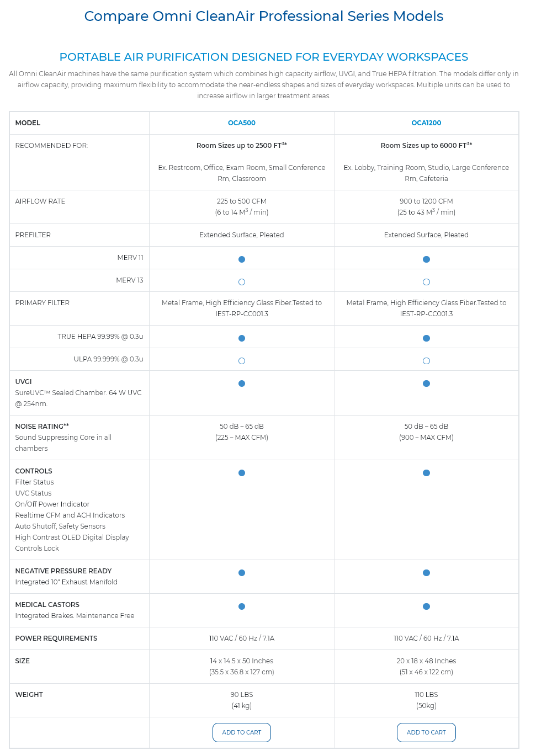Screen dimensions: 536x756
Task: Click OCA500 MERV 11 filled dot
Action: click(x=242, y=259)
